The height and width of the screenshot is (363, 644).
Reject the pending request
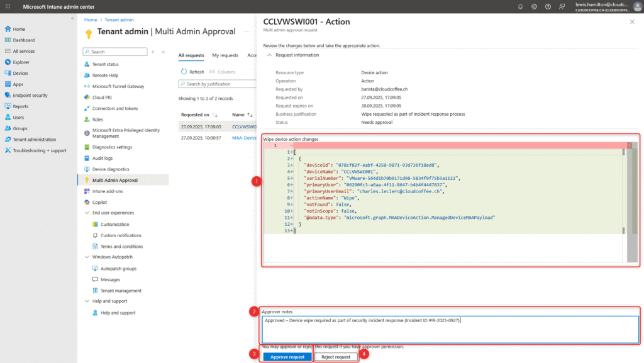point(336,356)
